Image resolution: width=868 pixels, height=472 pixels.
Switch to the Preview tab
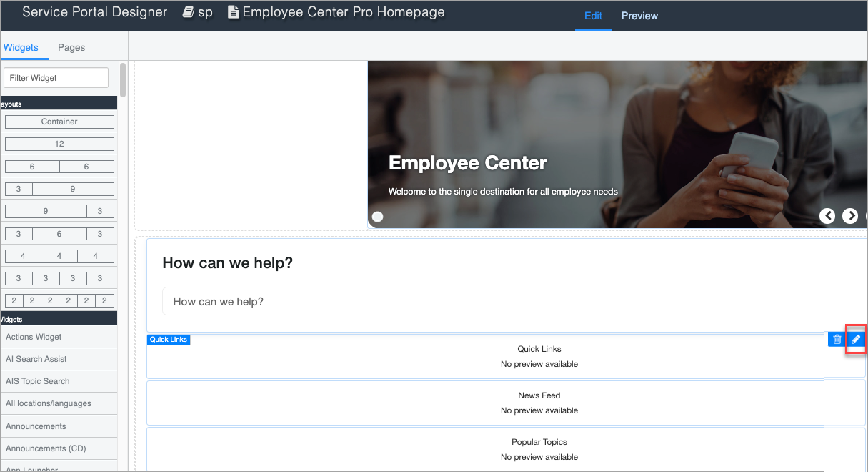[639, 16]
